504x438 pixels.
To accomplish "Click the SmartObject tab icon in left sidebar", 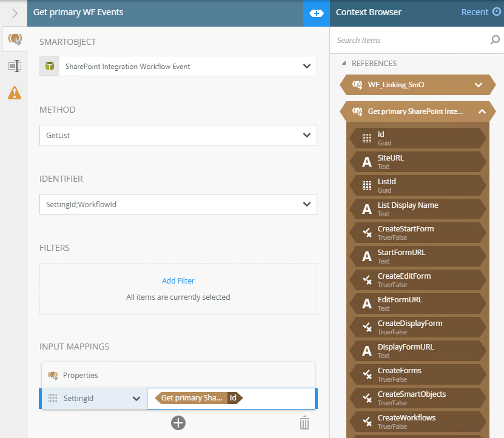I will point(14,40).
